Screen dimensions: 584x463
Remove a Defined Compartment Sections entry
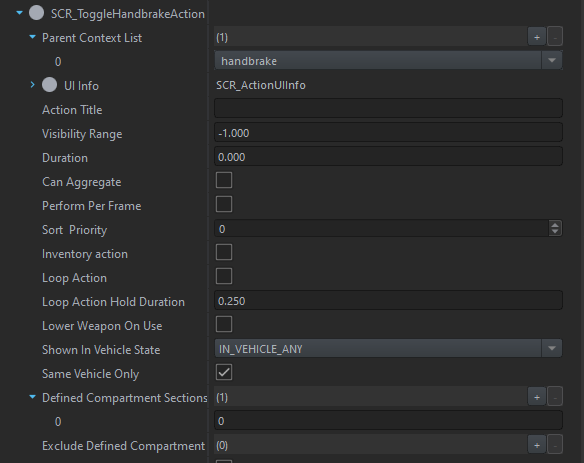click(555, 397)
